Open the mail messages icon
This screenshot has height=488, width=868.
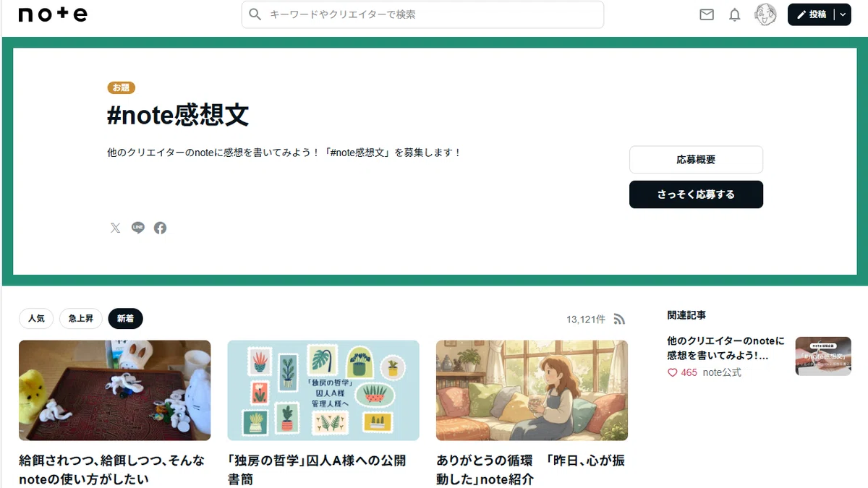click(x=707, y=14)
